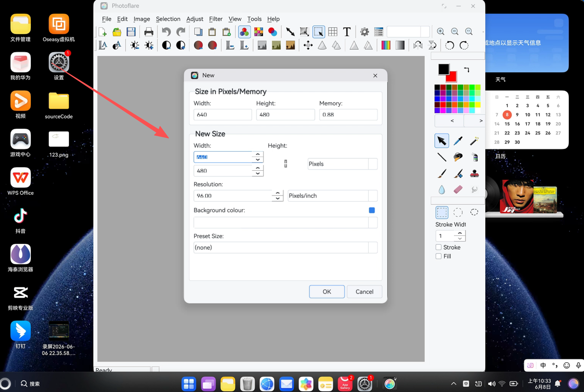Click the Rotate counter-clockwise toolbar icon
Viewport: 584px width, 392px height.
[450, 45]
